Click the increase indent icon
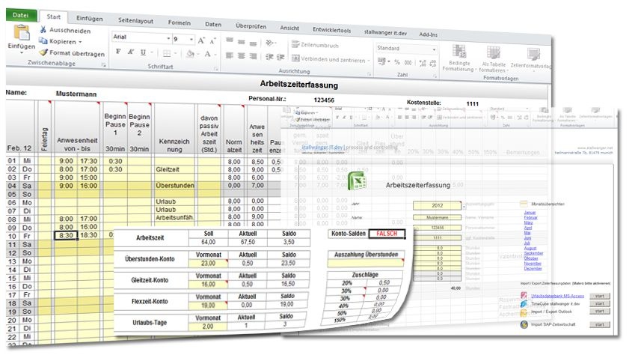Viewport: 644px width, 355px height. pyautogui.click(x=280, y=57)
